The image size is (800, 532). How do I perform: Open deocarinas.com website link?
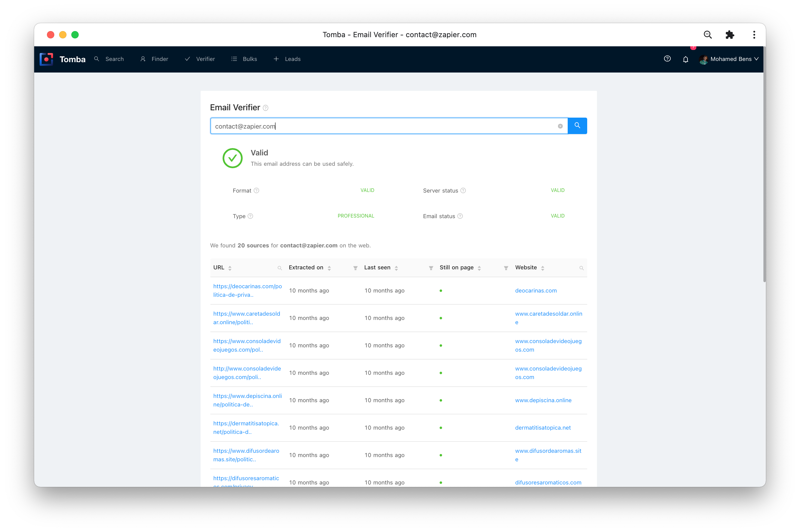point(535,291)
